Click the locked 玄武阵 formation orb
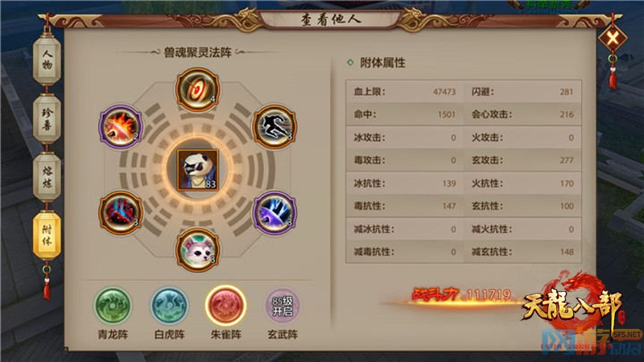The width and height of the screenshot is (644, 362). click(283, 306)
